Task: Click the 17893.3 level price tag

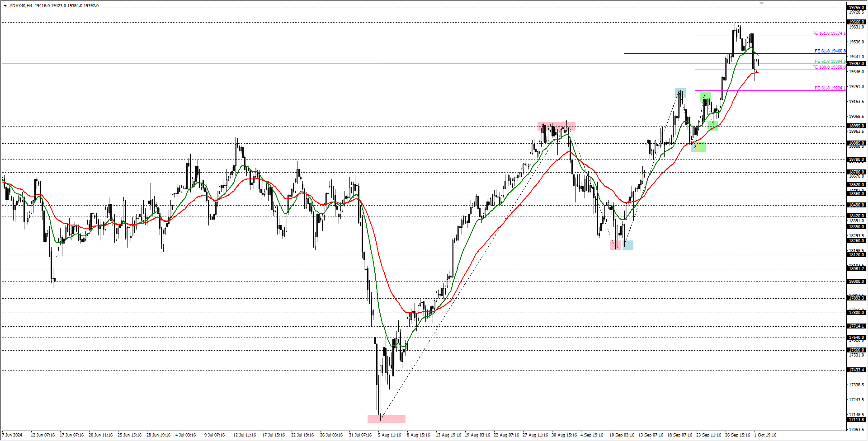Action: 856,298
